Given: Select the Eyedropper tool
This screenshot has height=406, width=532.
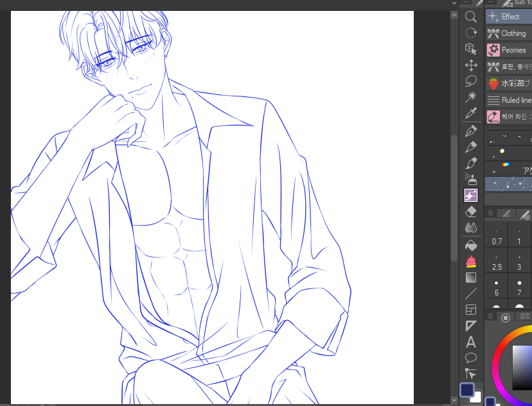Looking at the screenshot, I should point(470,113).
